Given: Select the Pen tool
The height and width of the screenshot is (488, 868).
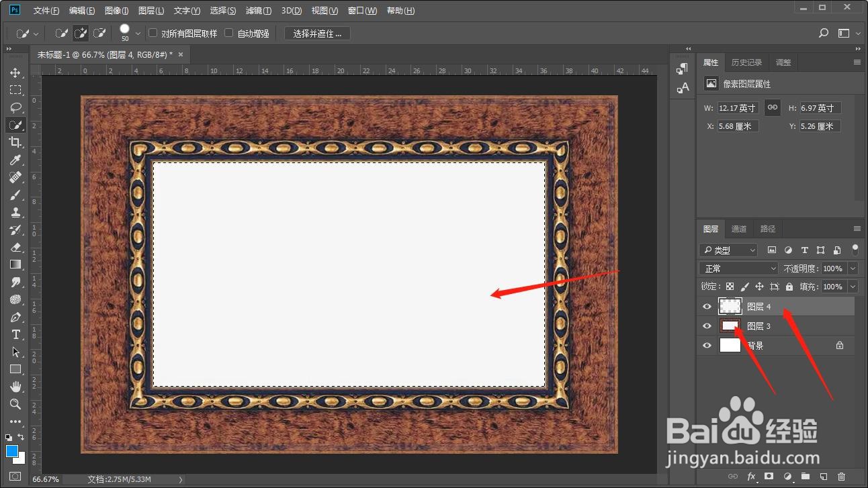Looking at the screenshot, I should (x=15, y=317).
